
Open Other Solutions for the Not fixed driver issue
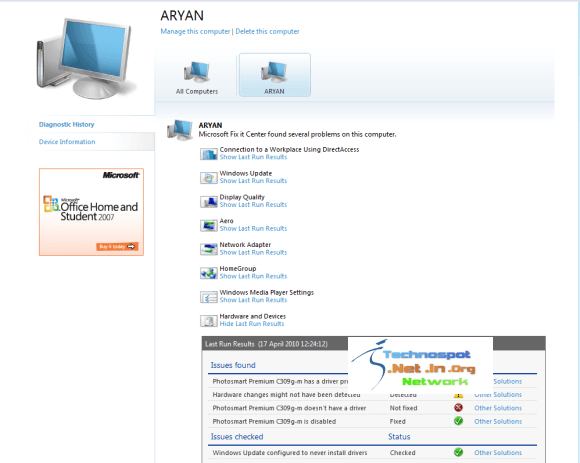tap(498, 408)
